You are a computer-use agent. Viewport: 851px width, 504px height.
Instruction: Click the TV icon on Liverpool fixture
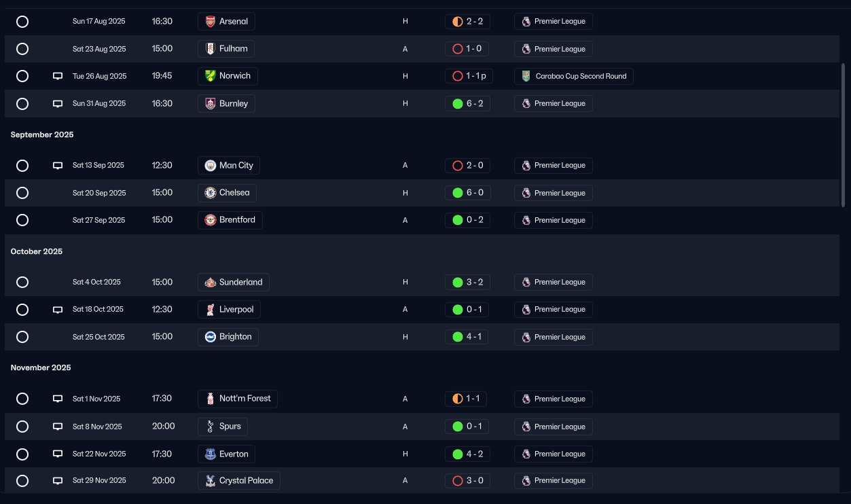(x=58, y=310)
